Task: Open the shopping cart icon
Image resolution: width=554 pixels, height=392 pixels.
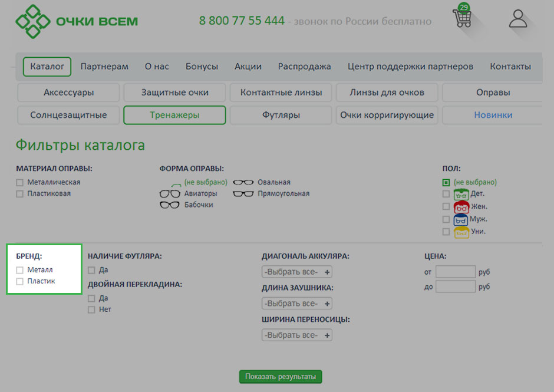Action: coord(462,19)
